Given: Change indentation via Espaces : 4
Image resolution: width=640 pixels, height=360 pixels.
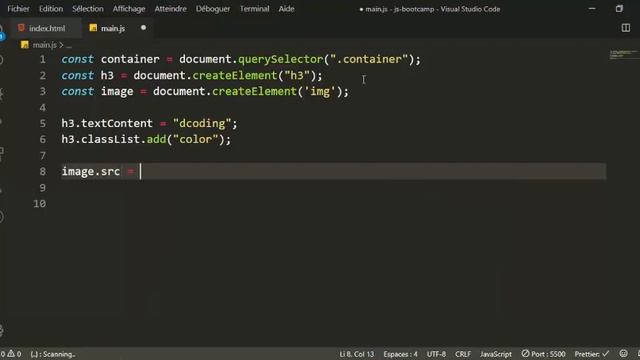Looking at the screenshot, I should pyautogui.click(x=400, y=354).
